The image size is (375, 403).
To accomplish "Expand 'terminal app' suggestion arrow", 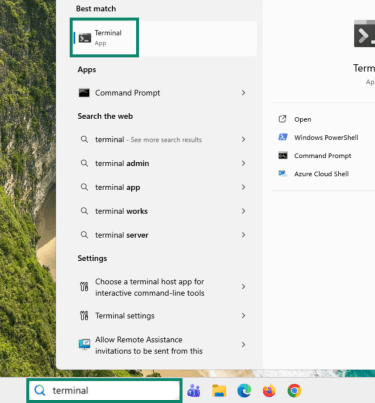I will (x=243, y=187).
